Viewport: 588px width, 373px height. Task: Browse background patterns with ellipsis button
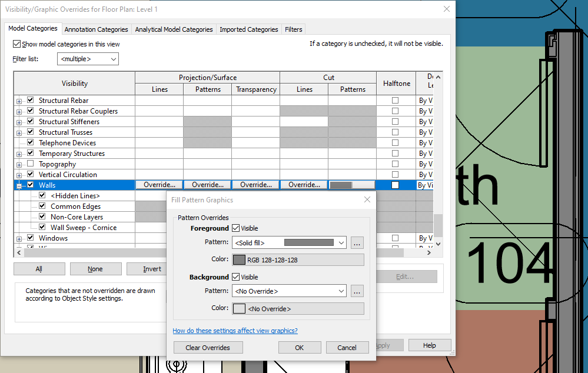pyautogui.click(x=357, y=291)
